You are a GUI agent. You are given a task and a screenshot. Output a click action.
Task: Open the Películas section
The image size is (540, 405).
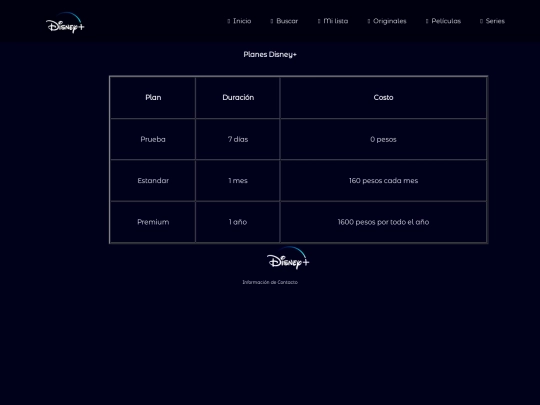point(446,21)
